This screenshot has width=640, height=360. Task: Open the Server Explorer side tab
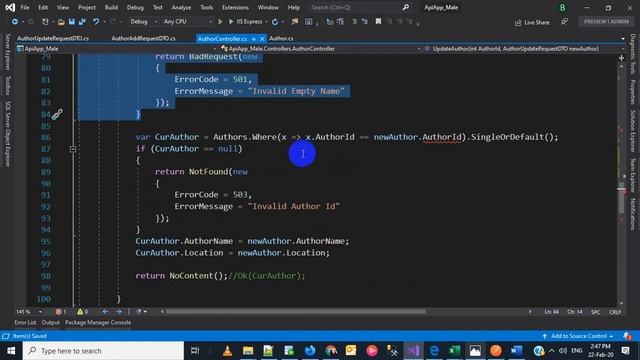[7, 52]
